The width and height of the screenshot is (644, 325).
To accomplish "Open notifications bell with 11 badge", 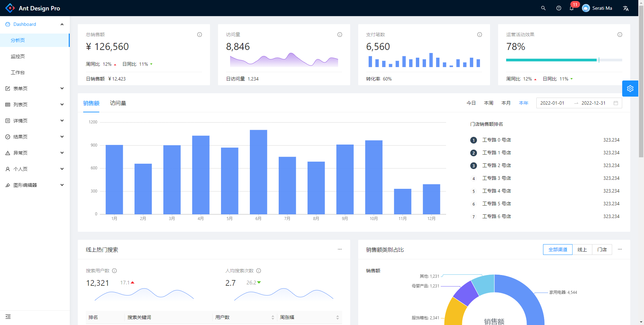I will pyautogui.click(x=572, y=8).
